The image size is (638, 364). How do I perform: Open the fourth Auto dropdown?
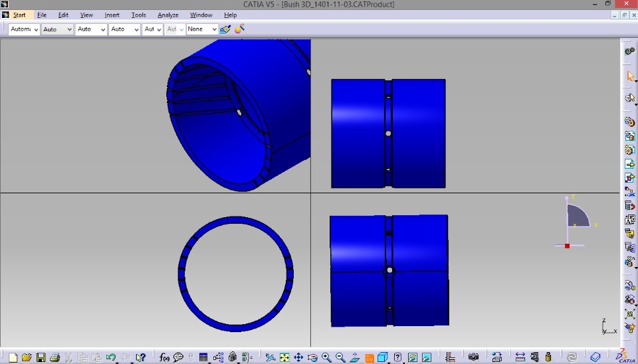pos(124,29)
